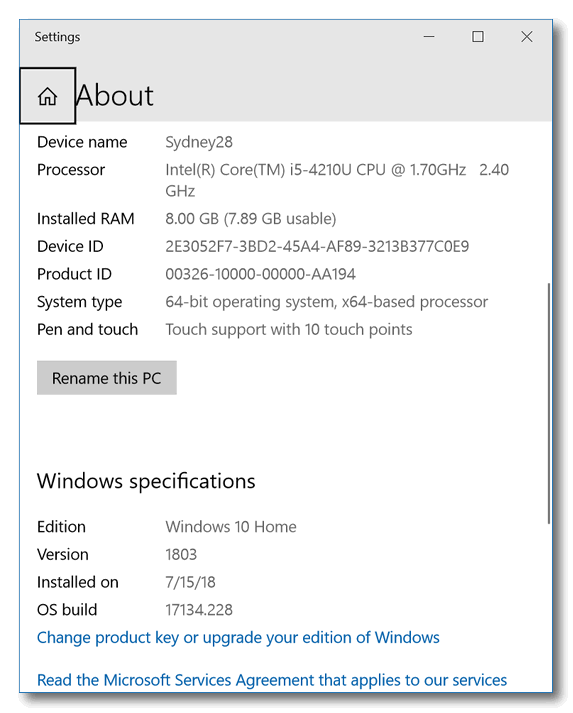Viewport: 573px width, 713px height.
Task: Click the Rename this PC button
Action: [107, 378]
